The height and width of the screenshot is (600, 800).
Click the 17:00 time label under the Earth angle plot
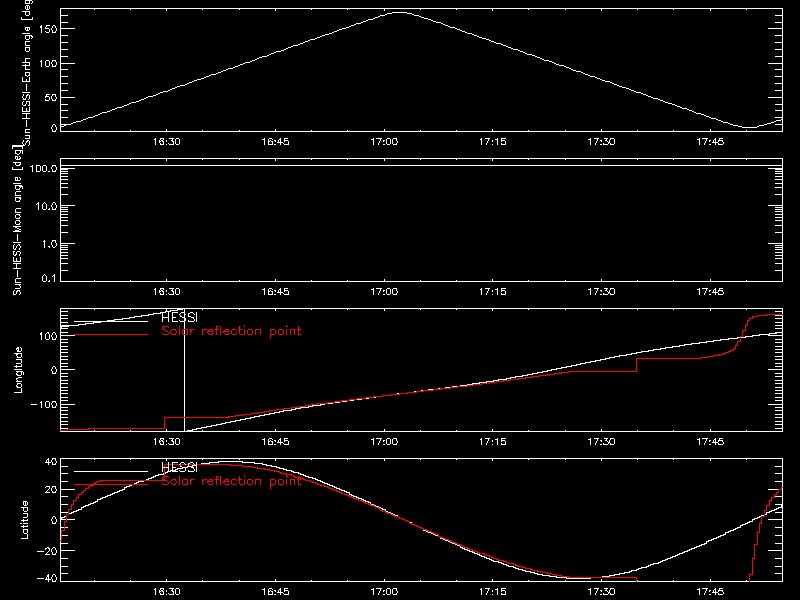tap(384, 142)
